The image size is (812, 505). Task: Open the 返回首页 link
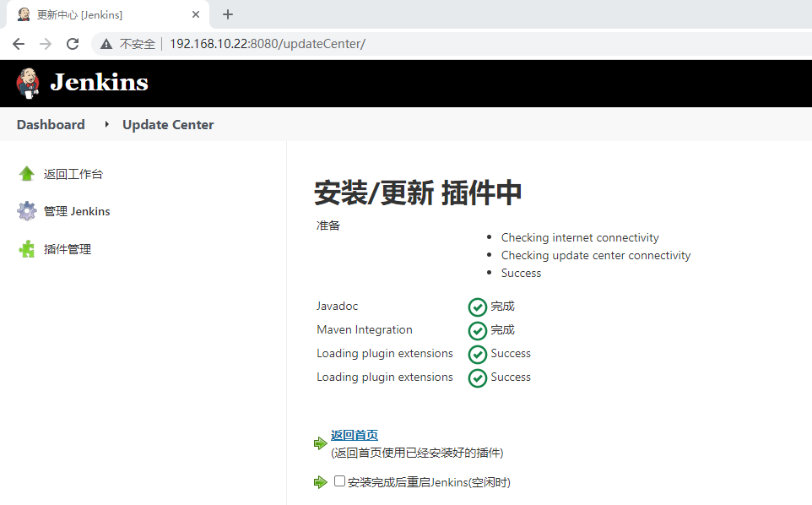(x=355, y=435)
